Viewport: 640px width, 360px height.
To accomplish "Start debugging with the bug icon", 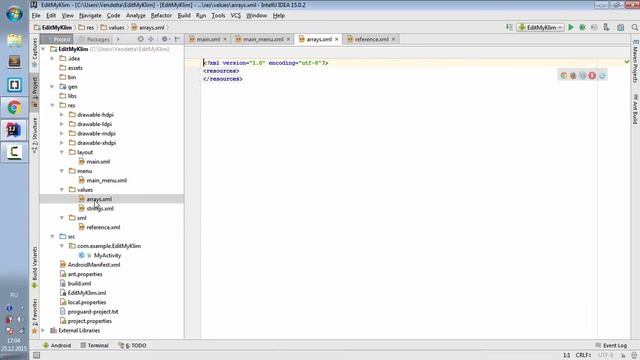I will [x=582, y=27].
